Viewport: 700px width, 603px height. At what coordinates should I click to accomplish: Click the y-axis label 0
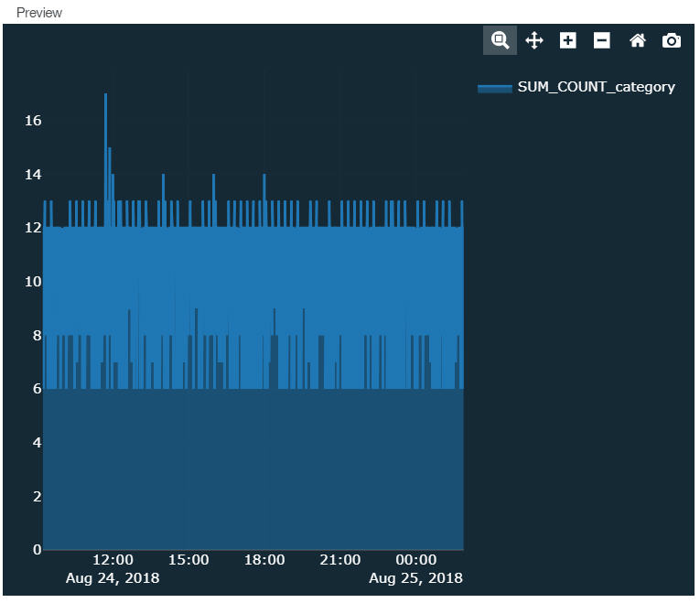coord(37,549)
